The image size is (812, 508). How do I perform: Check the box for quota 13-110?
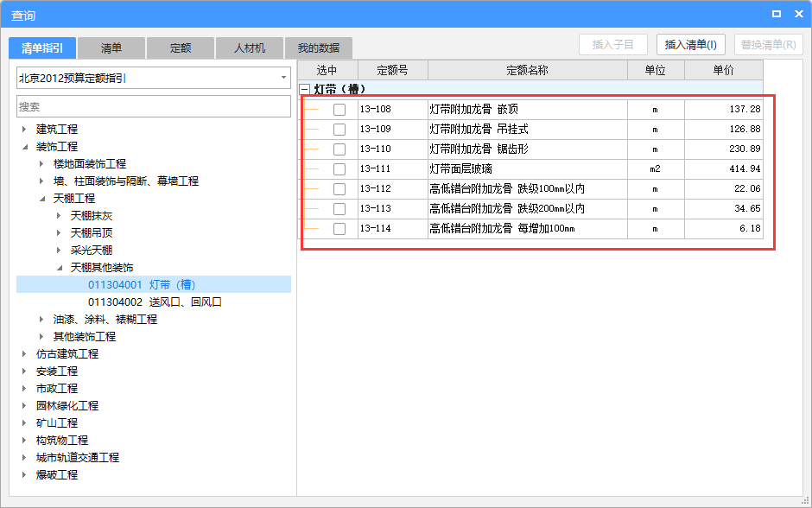click(x=339, y=149)
